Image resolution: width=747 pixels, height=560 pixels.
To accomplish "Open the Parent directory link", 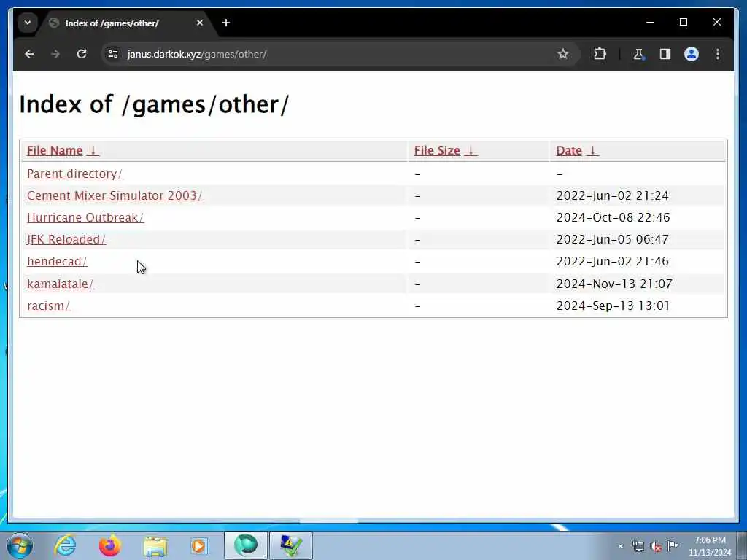I will tap(75, 174).
